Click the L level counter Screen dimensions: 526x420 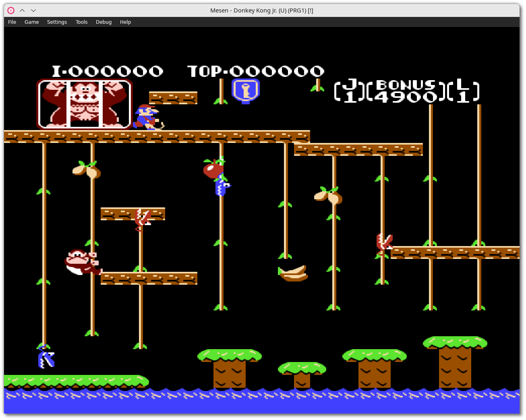[463, 91]
